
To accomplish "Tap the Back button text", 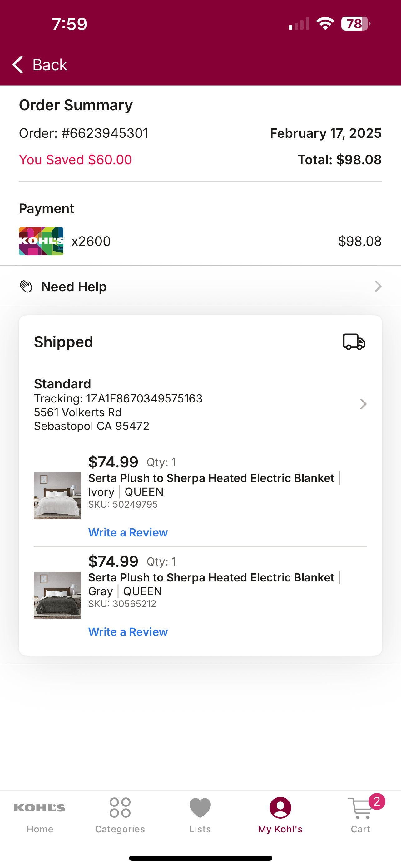I will 50,65.
